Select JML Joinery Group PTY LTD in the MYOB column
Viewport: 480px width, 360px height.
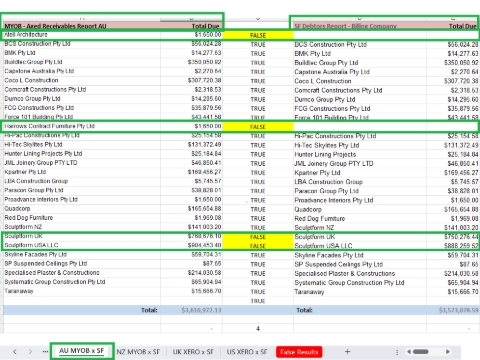tap(41, 163)
